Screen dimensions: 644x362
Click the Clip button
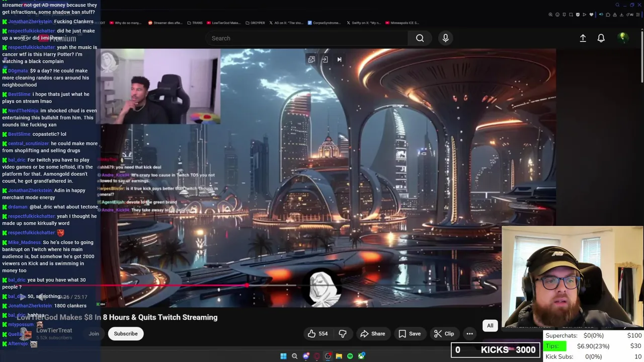tap(444, 334)
